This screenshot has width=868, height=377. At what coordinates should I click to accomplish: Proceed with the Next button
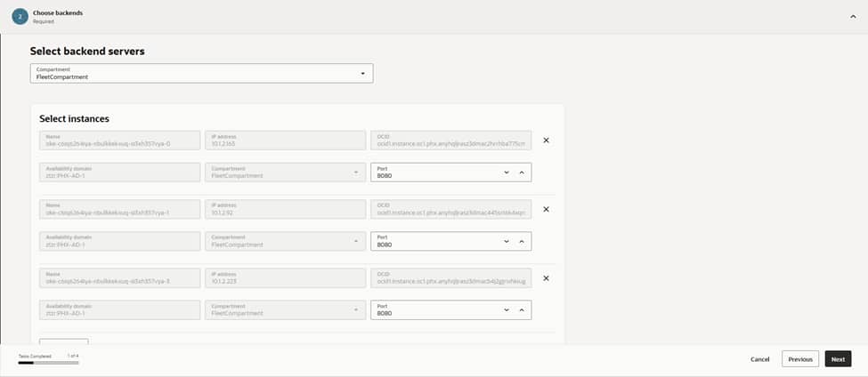point(838,359)
